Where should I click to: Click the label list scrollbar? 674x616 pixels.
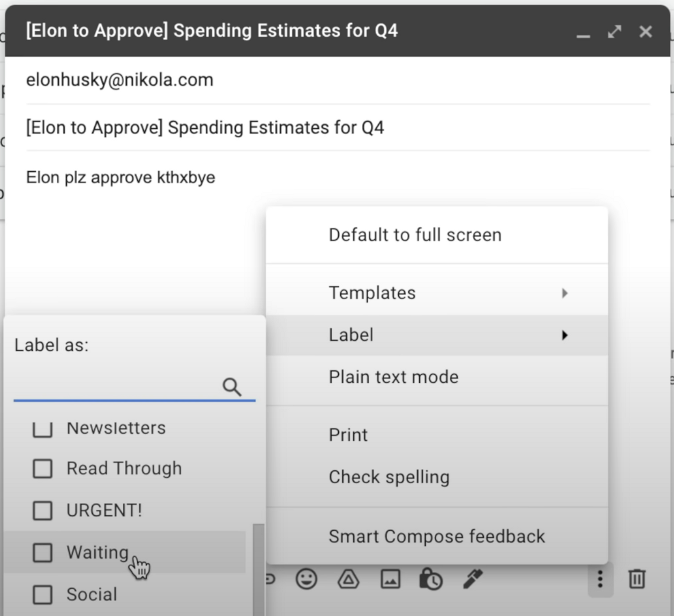click(258, 569)
